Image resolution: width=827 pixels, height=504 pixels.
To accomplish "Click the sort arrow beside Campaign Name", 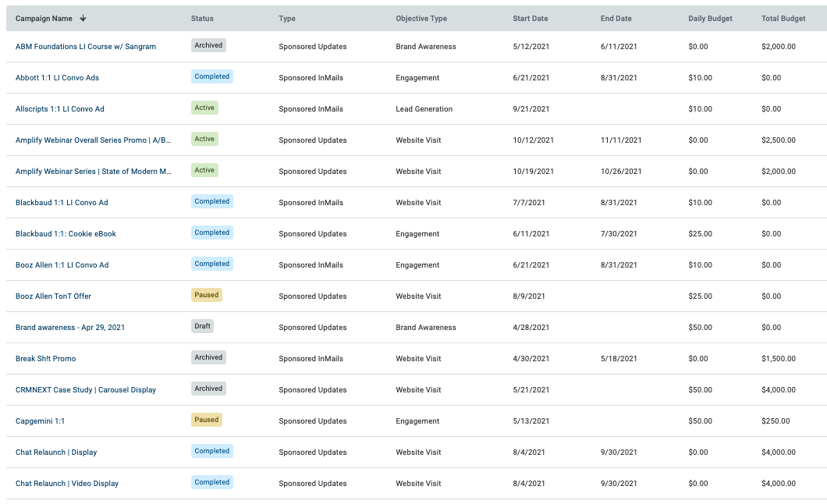I will 83,19.
